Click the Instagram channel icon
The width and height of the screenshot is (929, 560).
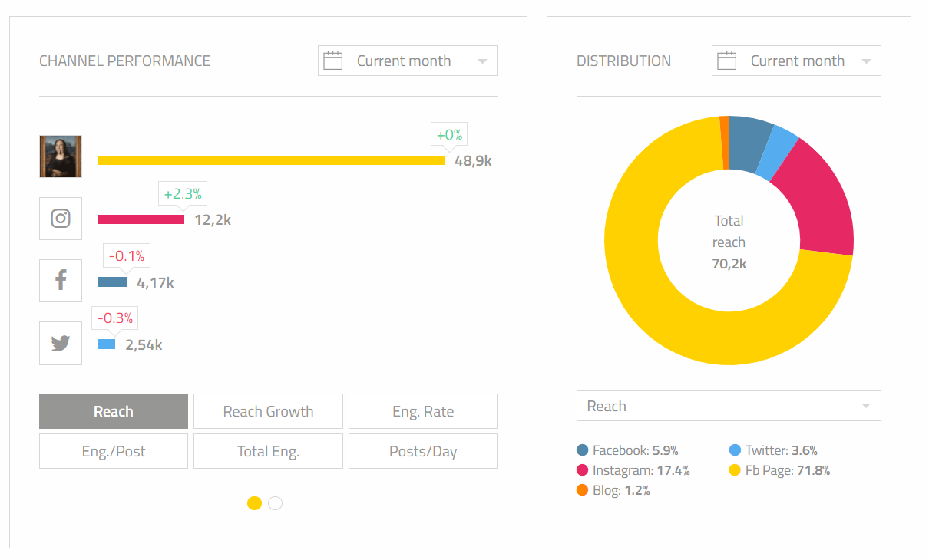point(61,219)
